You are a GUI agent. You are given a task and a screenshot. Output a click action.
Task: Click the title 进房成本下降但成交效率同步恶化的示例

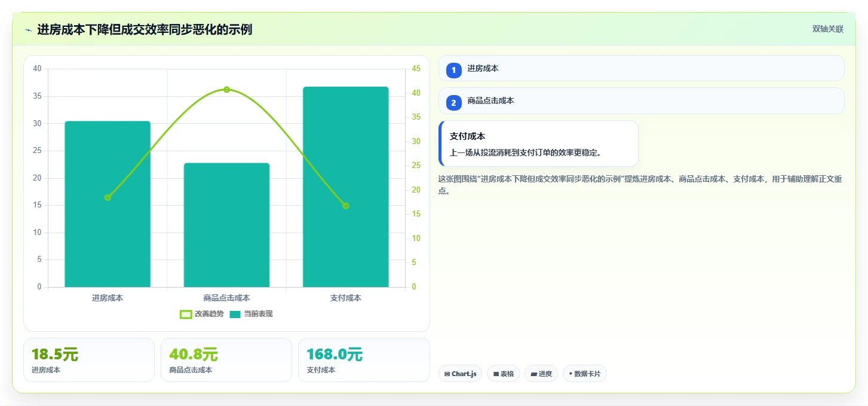tap(145, 29)
